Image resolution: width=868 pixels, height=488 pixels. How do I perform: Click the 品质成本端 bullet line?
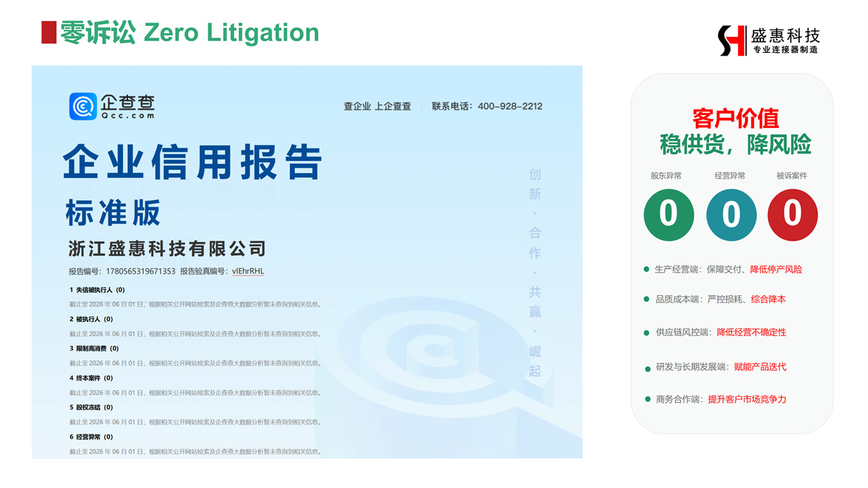coord(715,299)
